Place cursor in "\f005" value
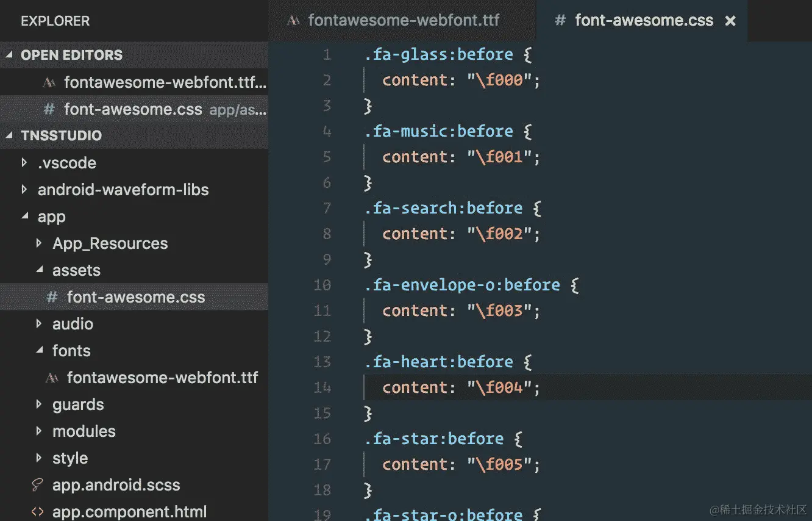 500,464
